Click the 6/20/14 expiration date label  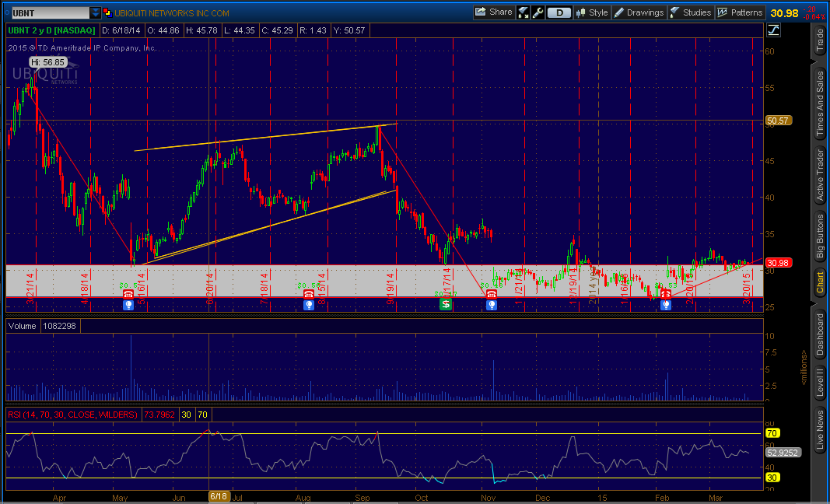210,288
